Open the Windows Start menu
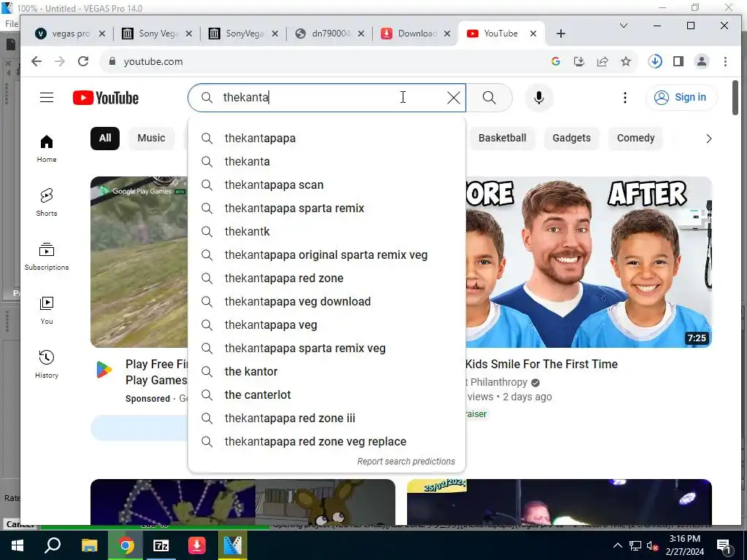 [x=18, y=545]
